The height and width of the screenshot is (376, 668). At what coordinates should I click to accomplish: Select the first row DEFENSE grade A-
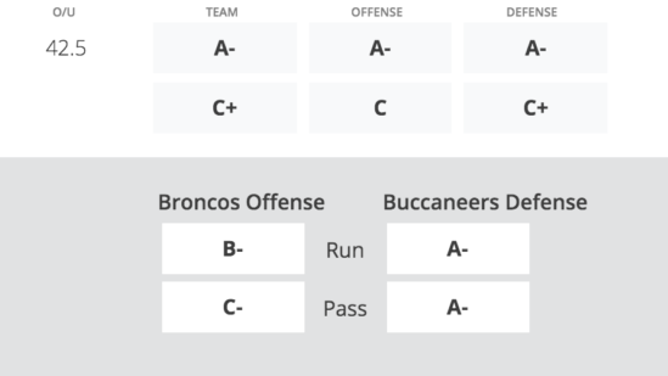click(x=536, y=48)
